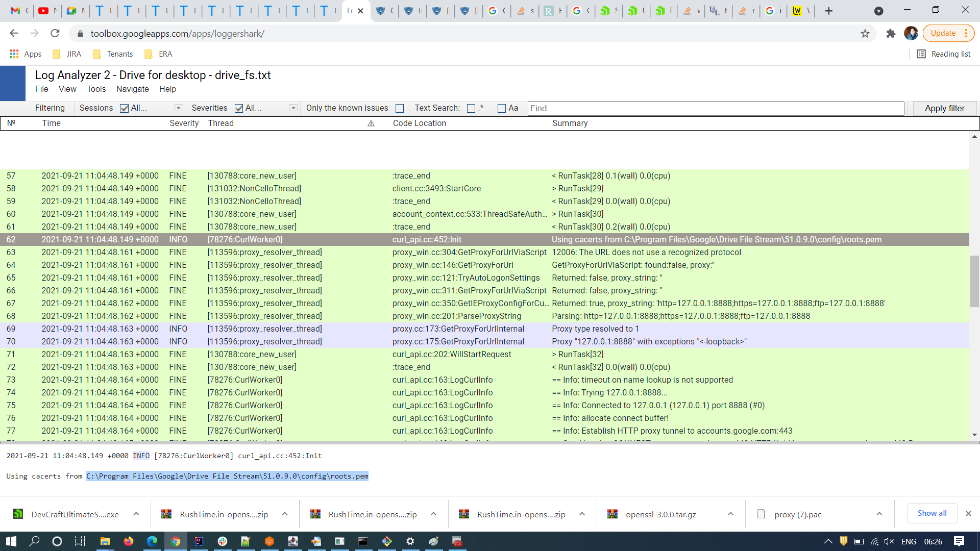Click Show all downloads button
This screenshot has height=551, width=980.
(x=932, y=513)
